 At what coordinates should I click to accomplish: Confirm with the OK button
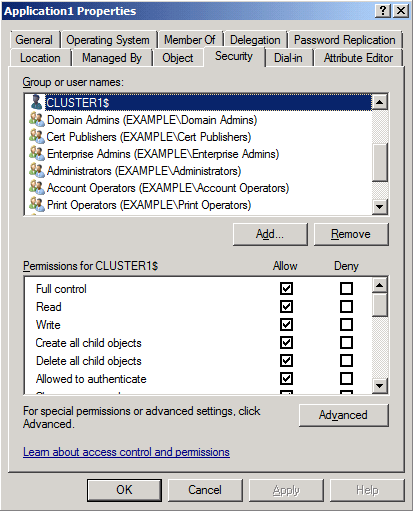click(x=124, y=490)
